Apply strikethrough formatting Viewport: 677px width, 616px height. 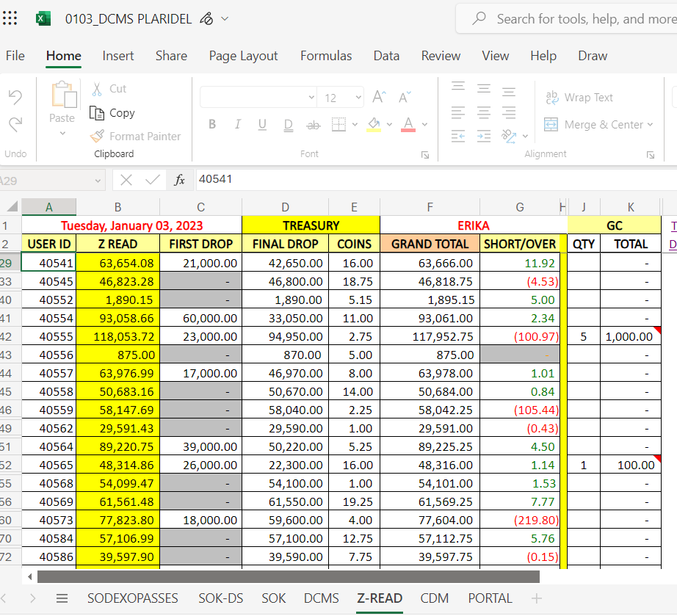pyautogui.click(x=313, y=126)
